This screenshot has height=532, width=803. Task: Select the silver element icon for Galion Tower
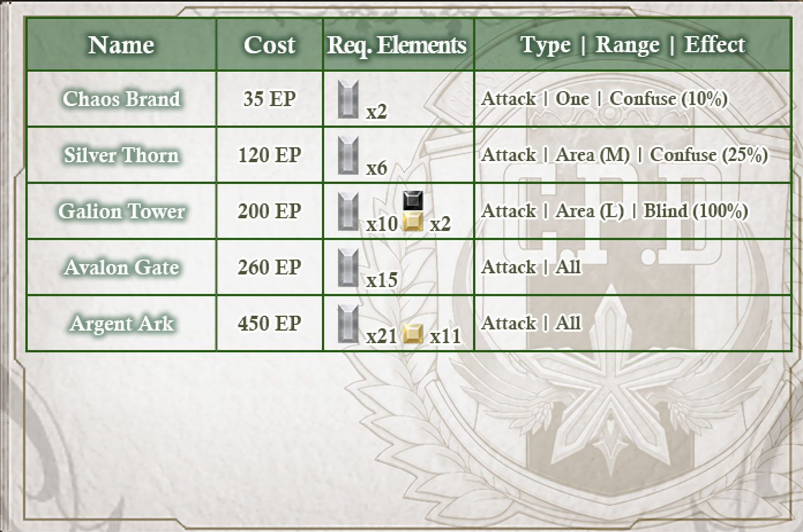[348, 211]
